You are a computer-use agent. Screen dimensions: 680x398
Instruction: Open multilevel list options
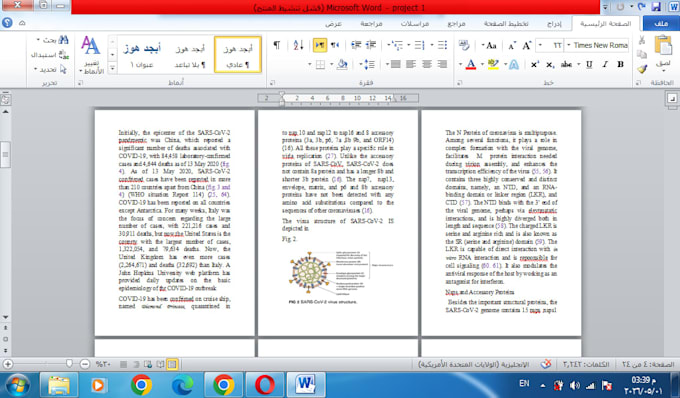(x=397, y=45)
